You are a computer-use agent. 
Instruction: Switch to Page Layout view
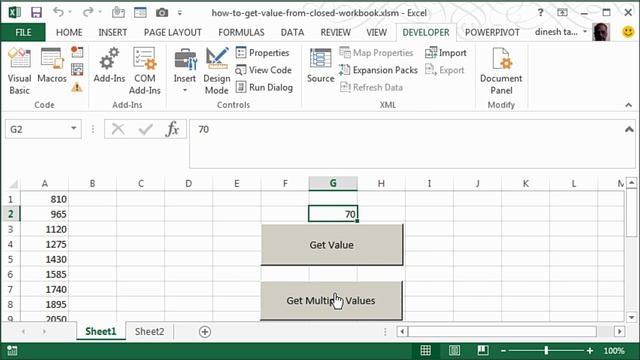(454, 350)
